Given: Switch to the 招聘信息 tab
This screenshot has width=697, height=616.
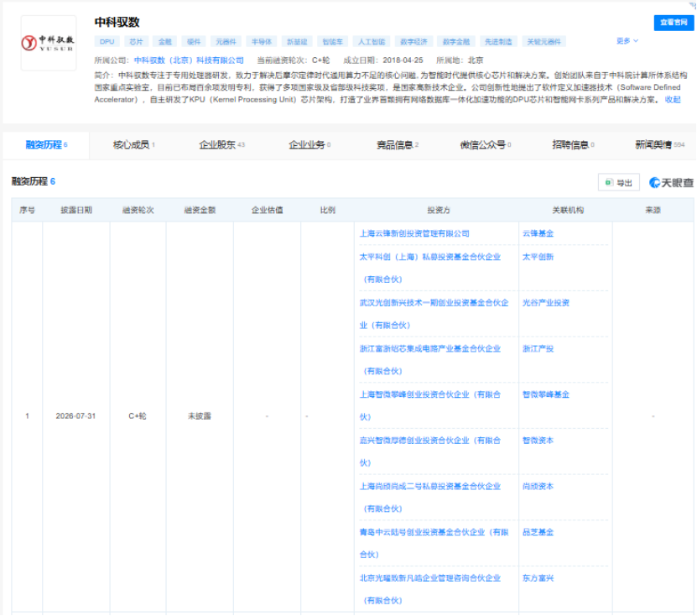Looking at the screenshot, I should (573, 145).
